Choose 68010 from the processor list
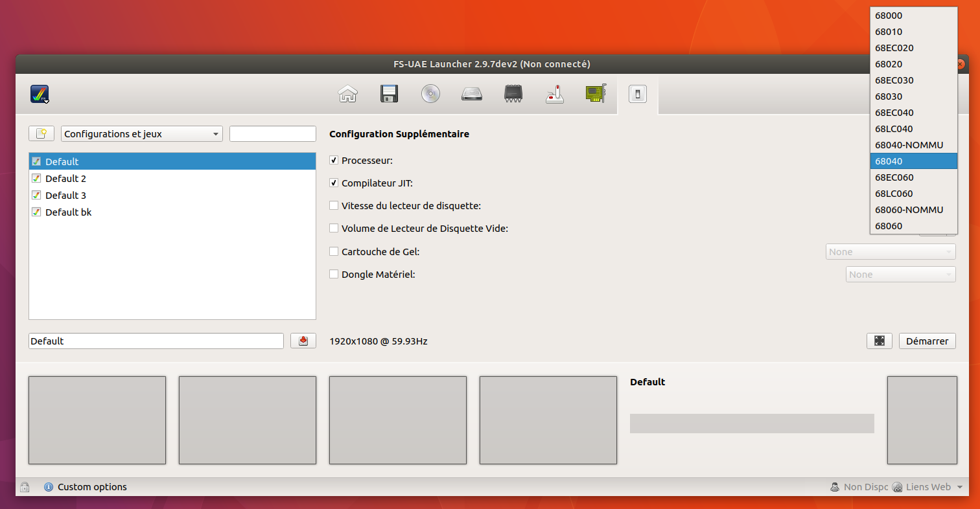This screenshot has width=980, height=509. point(914,32)
